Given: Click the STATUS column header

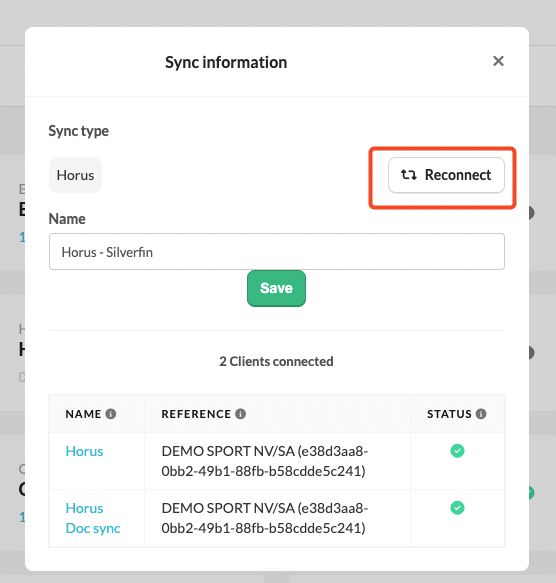Looking at the screenshot, I should coord(449,414).
